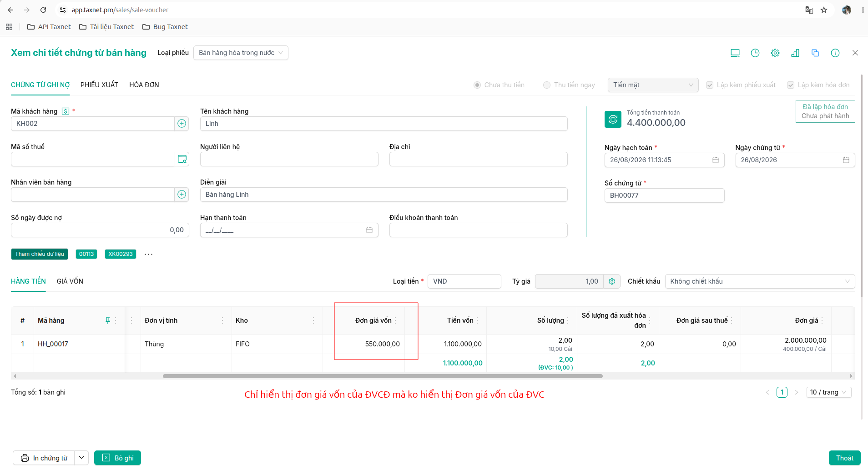Image resolution: width=868 pixels, height=470 pixels.
Task: Open the Chiết khấu dropdown
Action: coord(760,281)
